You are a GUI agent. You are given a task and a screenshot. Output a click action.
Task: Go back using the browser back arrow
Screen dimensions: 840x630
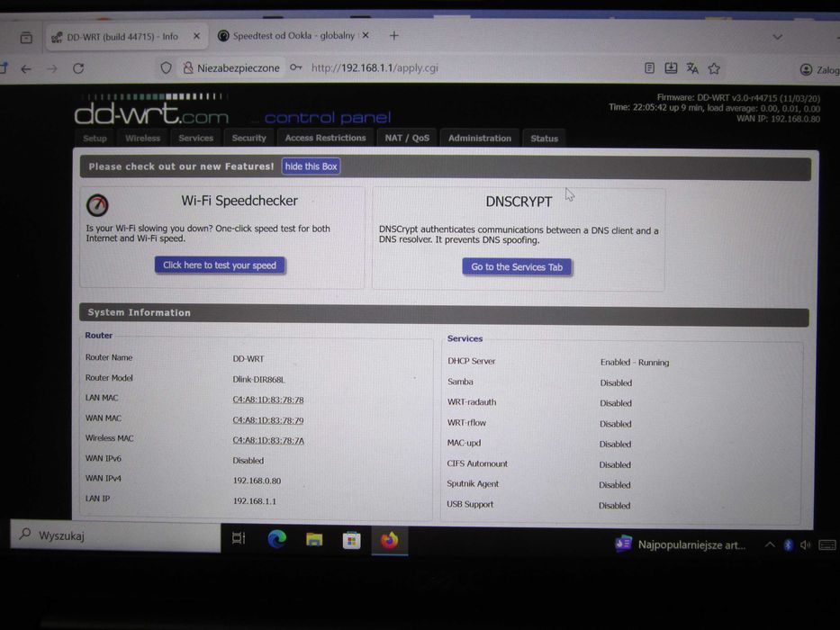pos(26,68)
